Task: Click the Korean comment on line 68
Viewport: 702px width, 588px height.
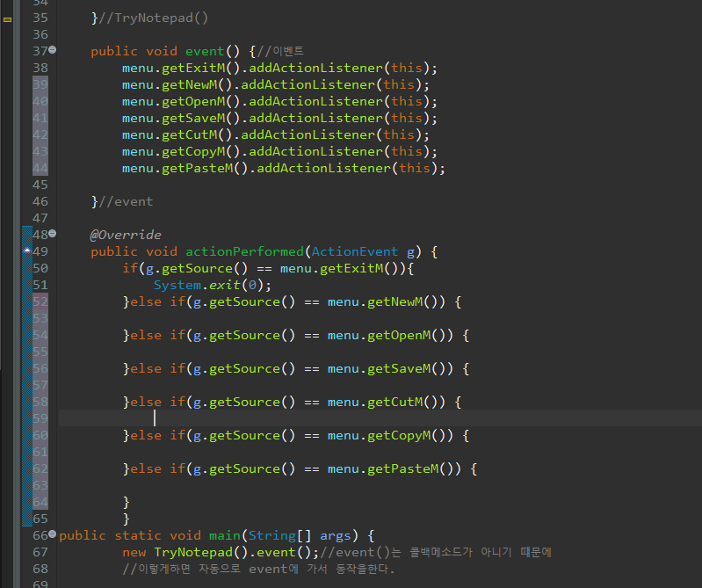Action: click(x=259, y=569)
